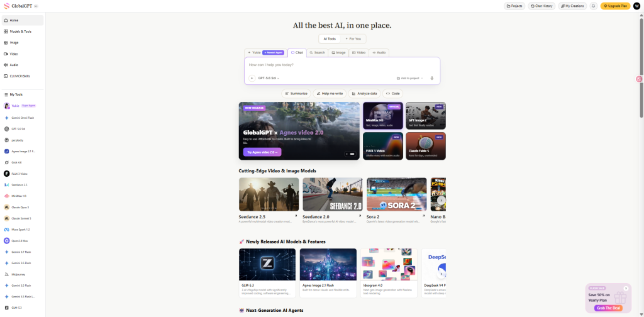Add attachment with the plus button

coord(252,78)
